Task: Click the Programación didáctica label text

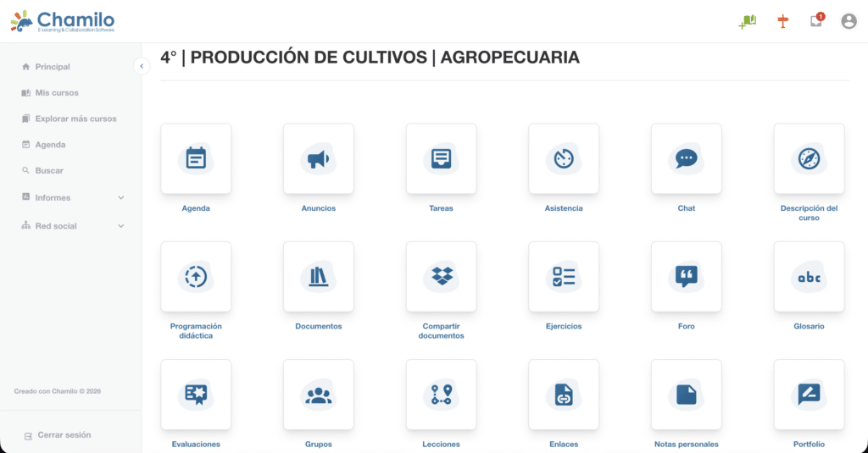Action: (196, 331)
